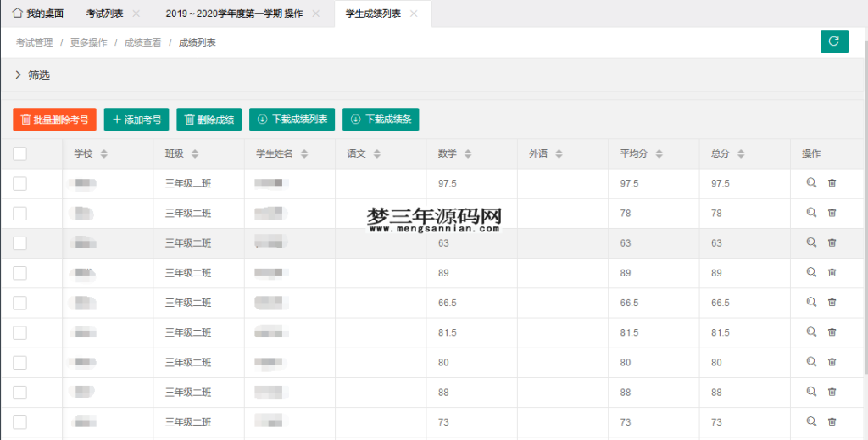Check the row with score 66.5
Image resolution: width=868 pixels, height=440 pixels.
point(20,303)
